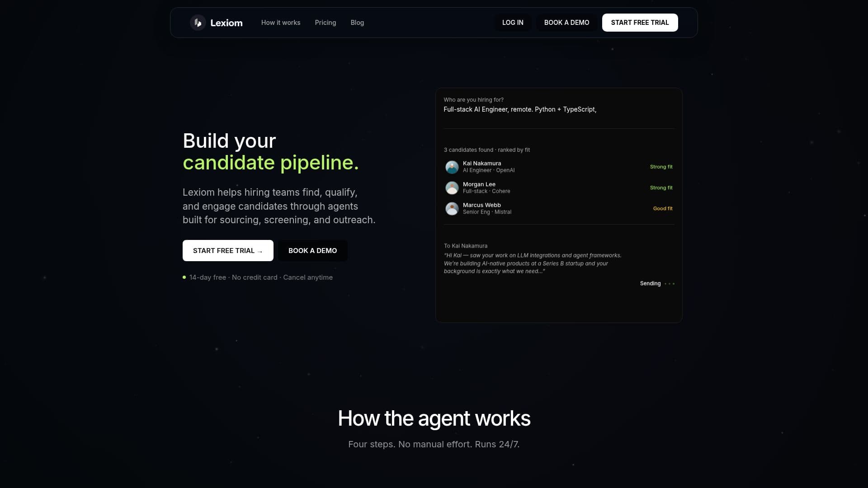The height and width of the screenshot is (488, 868).
Task: Click the LOG IN button
Action: point(513,23)
